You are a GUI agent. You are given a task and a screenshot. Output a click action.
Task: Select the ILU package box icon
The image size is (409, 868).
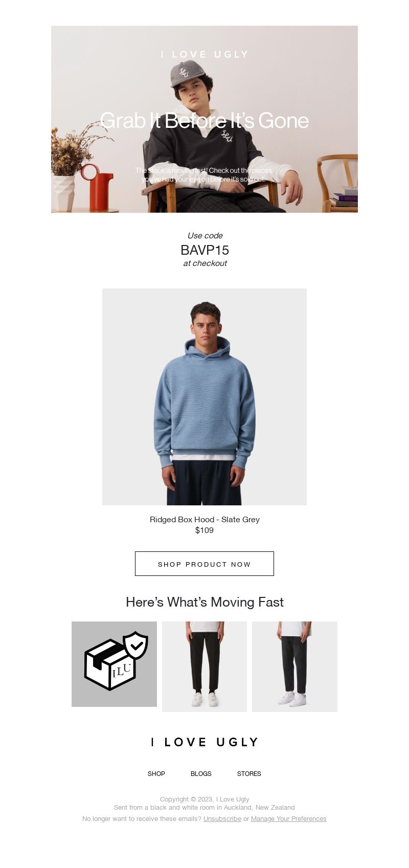[x=110, y=664]
